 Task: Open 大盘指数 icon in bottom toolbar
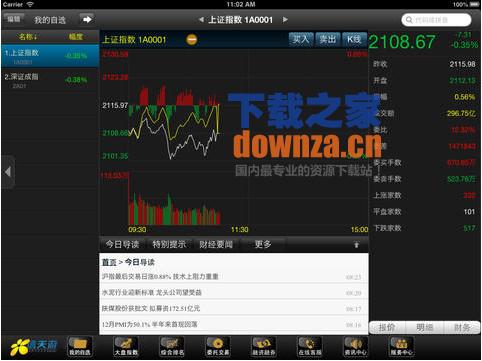pos(126,347)
